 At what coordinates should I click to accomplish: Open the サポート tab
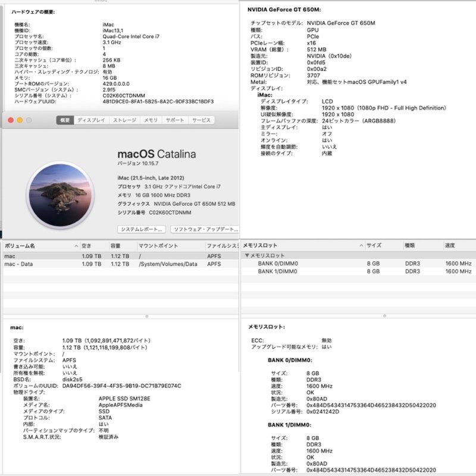[x=175, y=120]
